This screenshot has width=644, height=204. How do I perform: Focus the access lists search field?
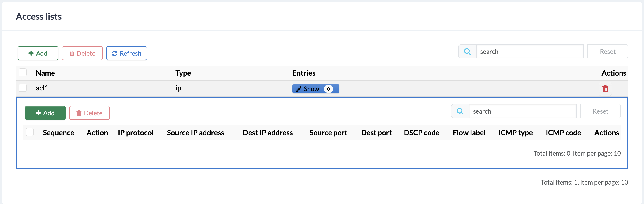[x=530, y=52]
